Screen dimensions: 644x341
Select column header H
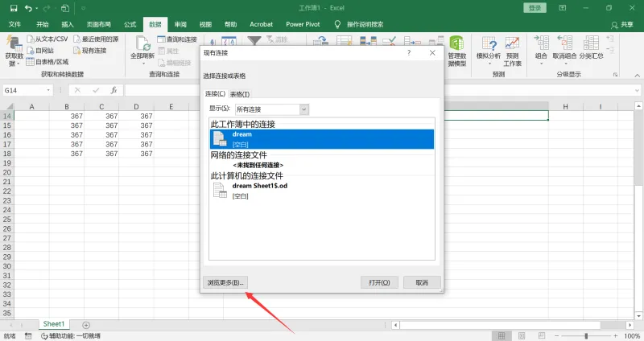[x=565, y=106]
